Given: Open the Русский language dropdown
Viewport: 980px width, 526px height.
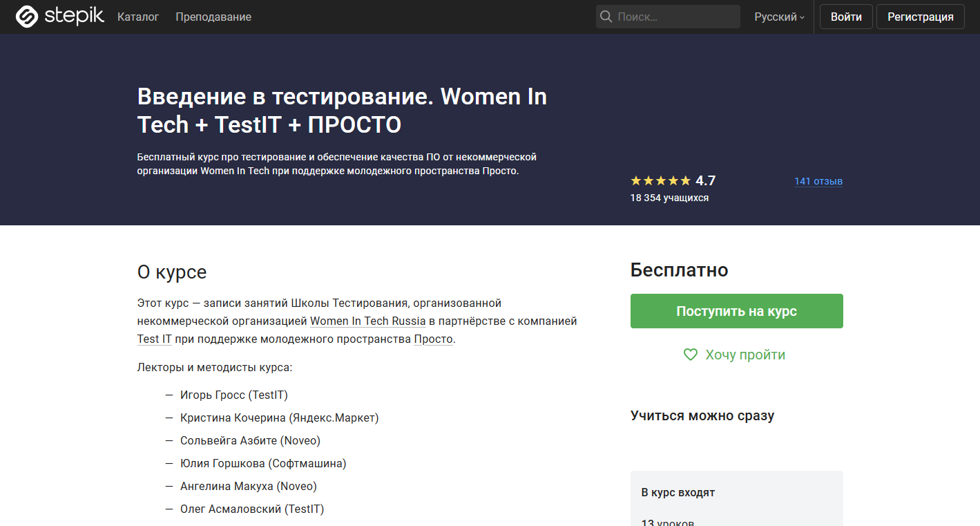Looking at the screenshot, I should (778, 16).
